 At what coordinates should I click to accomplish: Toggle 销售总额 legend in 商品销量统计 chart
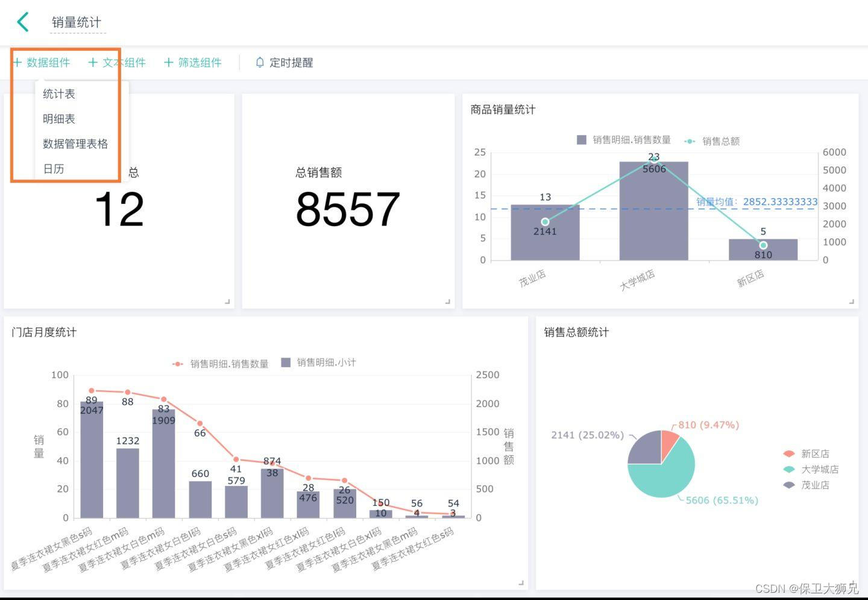click(x=712, y=141)
